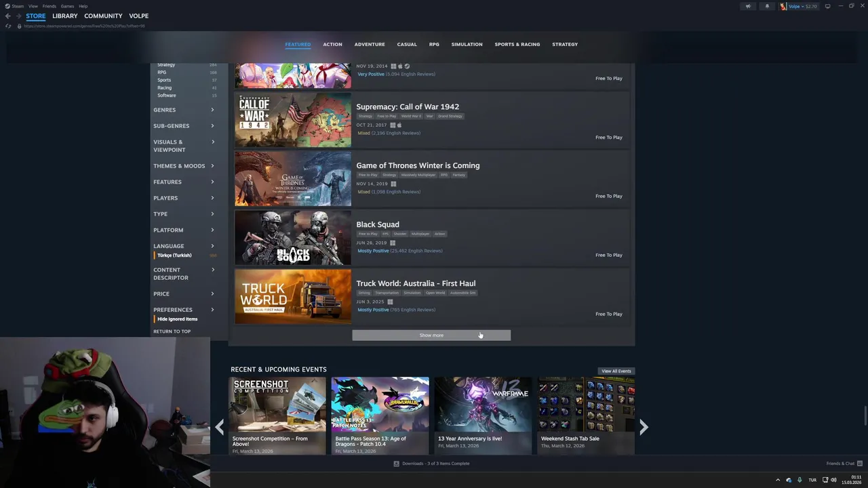The width and height of the screenshot is (868, 488).
Task: Go to the LIBRARY section
Action: click(x=65, y=16)
